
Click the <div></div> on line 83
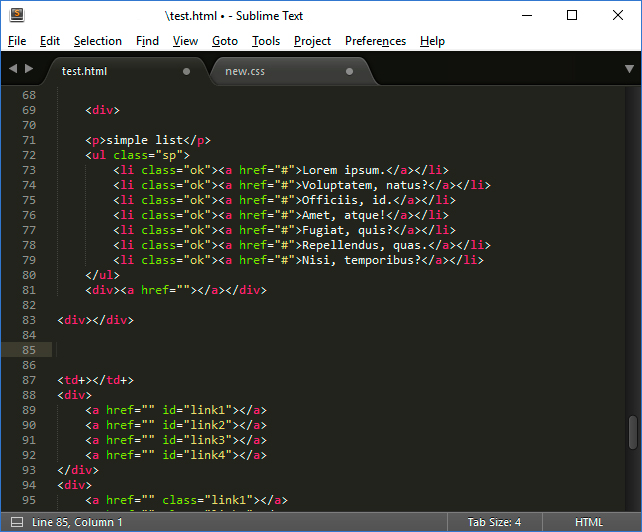(x=95, y=320)
